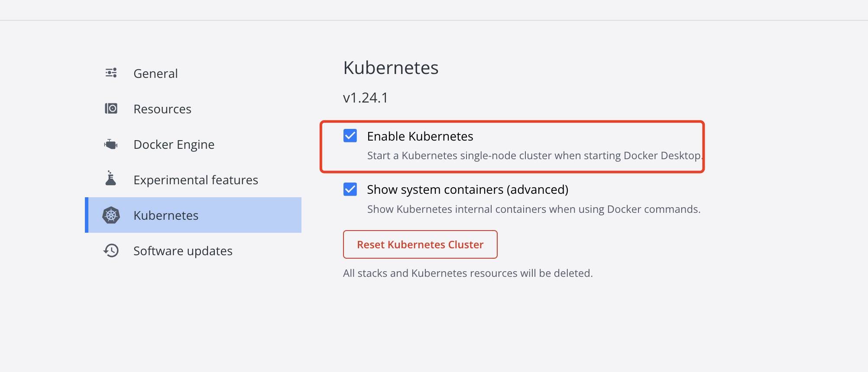Click the Enable Kubernetes label text
The width and height of the screenshot is (868, 372).
[x=420, y=136]
